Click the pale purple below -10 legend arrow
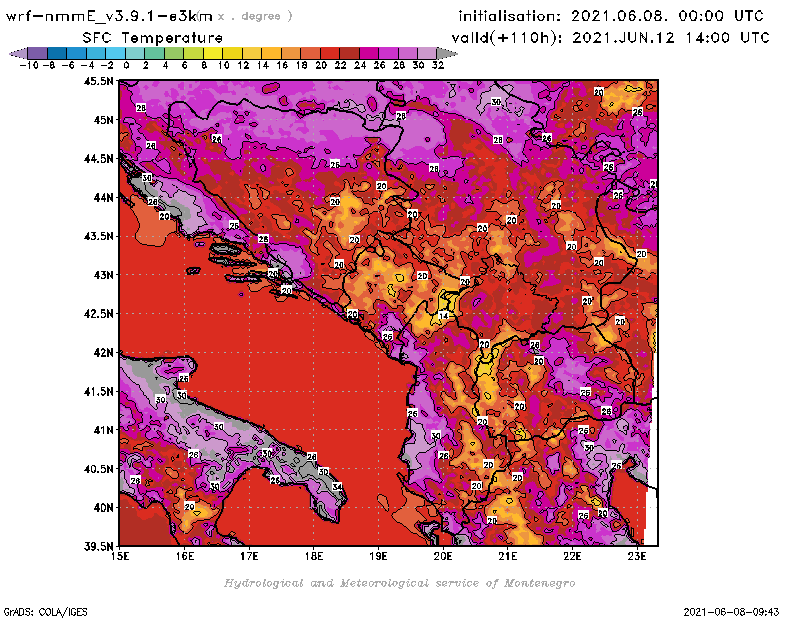 click(18, 53)
